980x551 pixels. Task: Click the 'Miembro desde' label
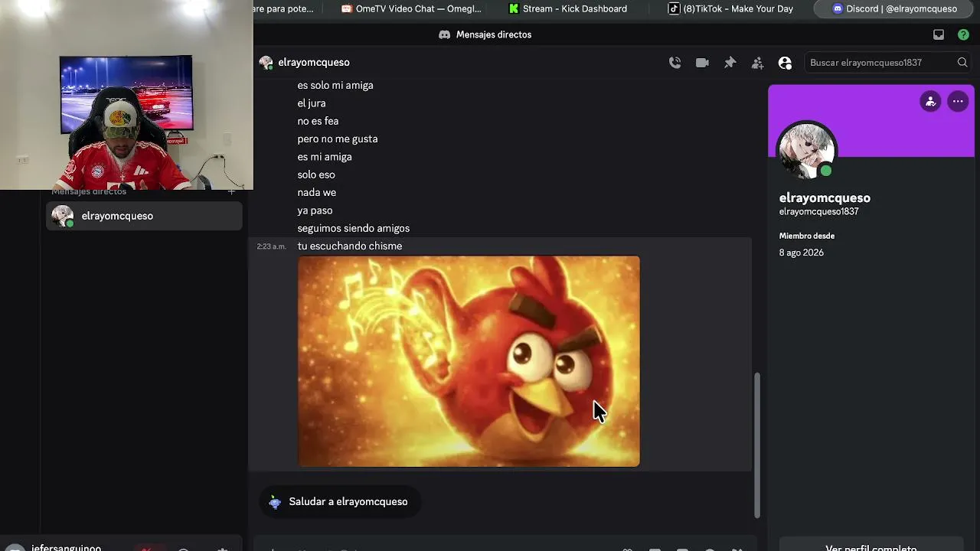click(807, 236)
